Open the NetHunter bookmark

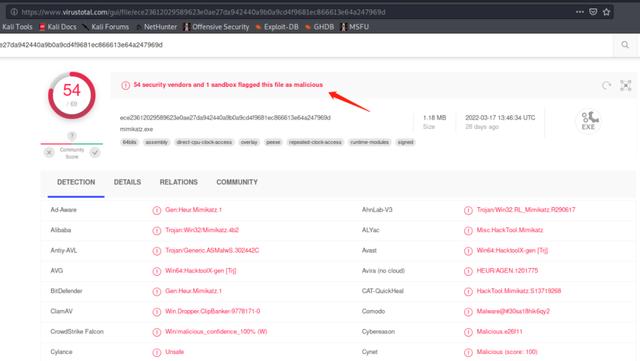tap(157, 27)
